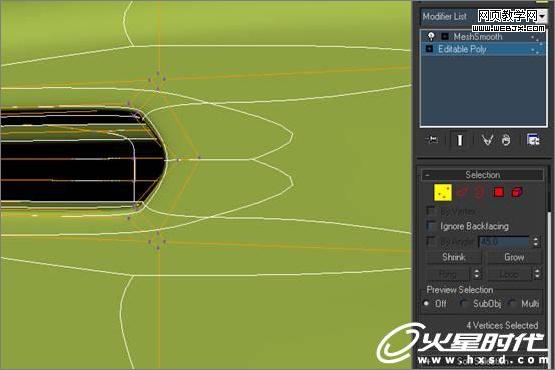Toggle Show End Result button
The image size is (555, 370).
[459, 140]
